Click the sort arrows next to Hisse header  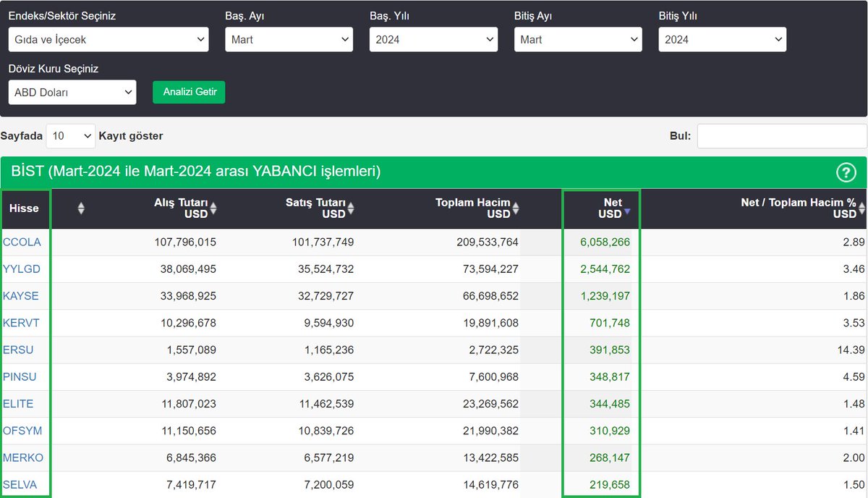25,208
